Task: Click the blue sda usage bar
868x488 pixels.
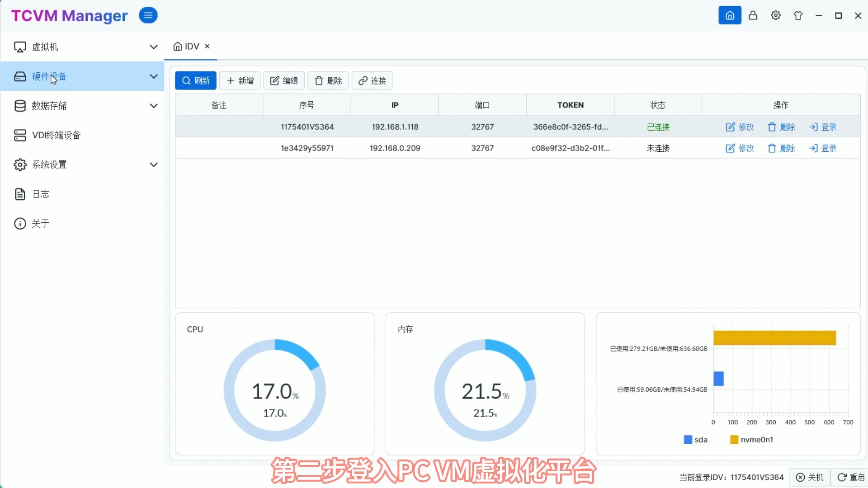Action: [718, 379]
